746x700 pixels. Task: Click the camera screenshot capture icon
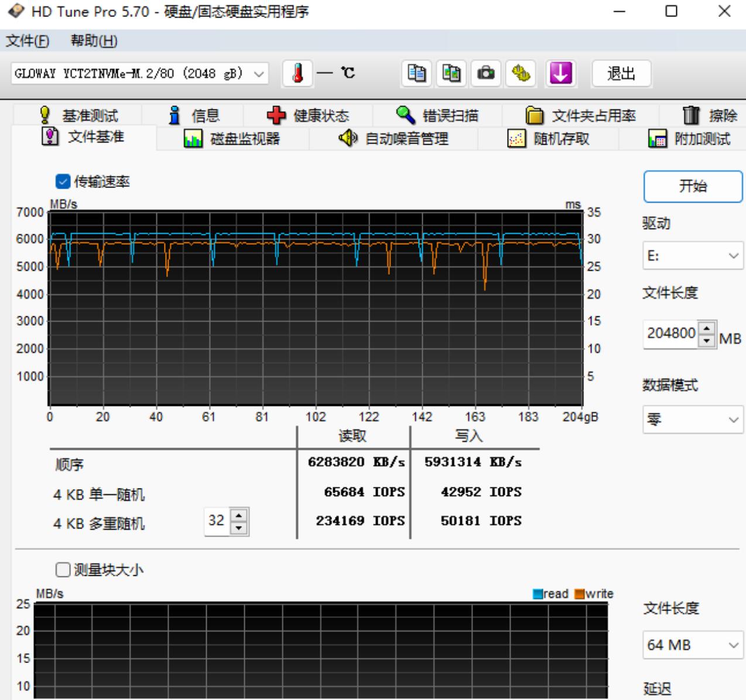(x=486, y=73)
